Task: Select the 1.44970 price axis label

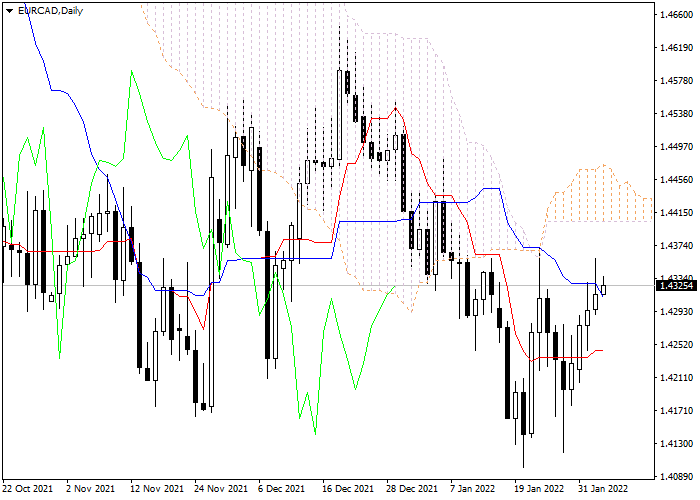Action: tap(677, 147)
